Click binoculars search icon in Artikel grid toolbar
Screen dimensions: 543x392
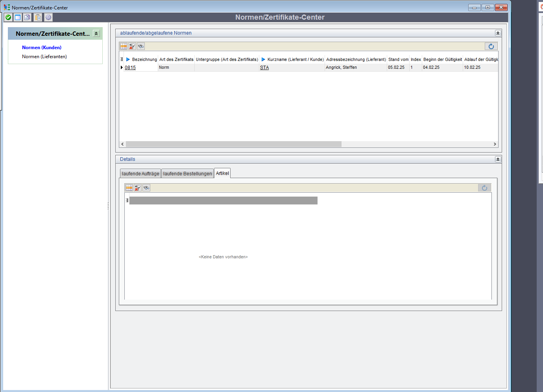(x=146, y=188)
